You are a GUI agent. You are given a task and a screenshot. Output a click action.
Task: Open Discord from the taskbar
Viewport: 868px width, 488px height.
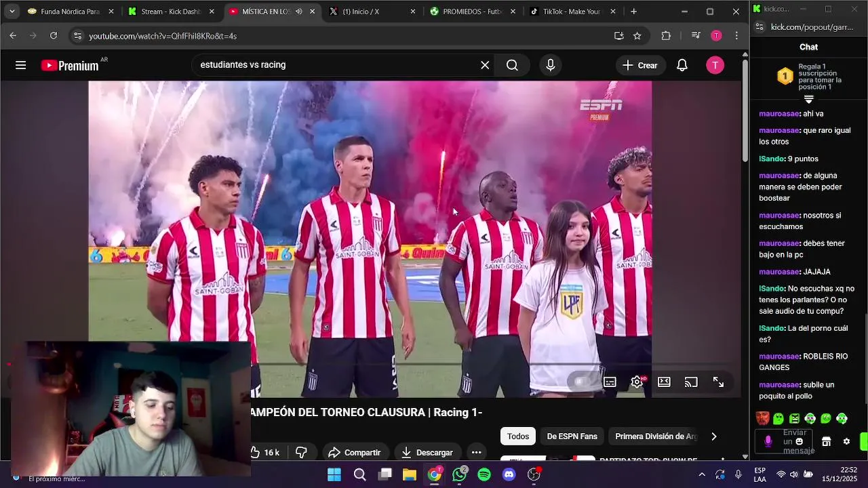coord(509,474)
